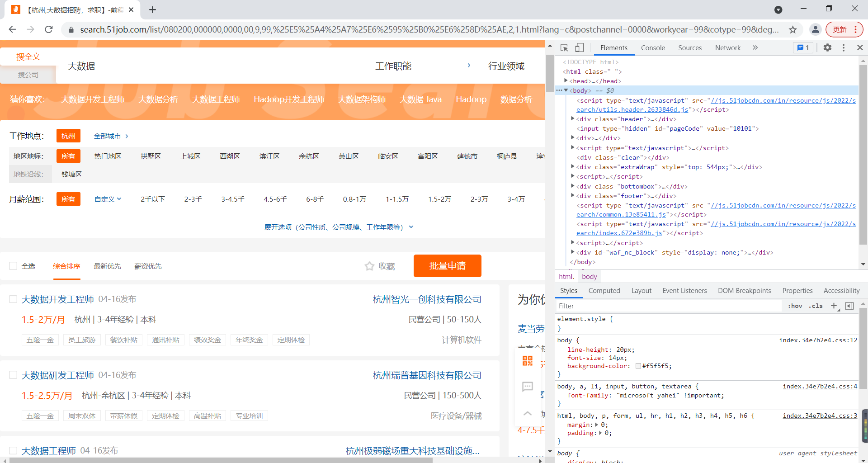
Task: Check the 大数据研发工程师 job checkbox
Action: point(13,375)
